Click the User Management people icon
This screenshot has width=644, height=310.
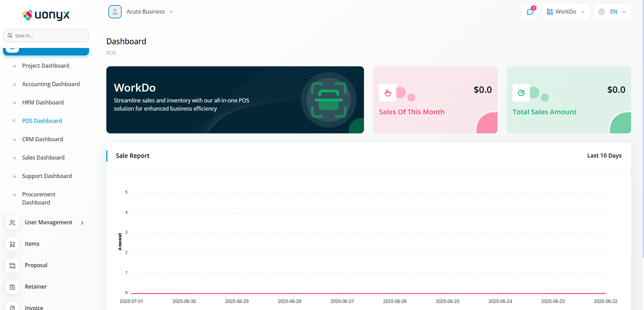click(x=12, y=223)
